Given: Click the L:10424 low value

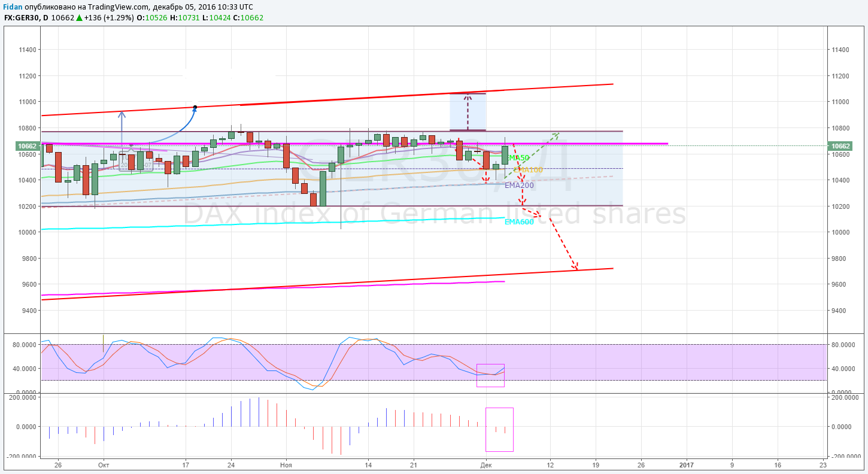Looking at the screenshot, I should tap(216, 18).
